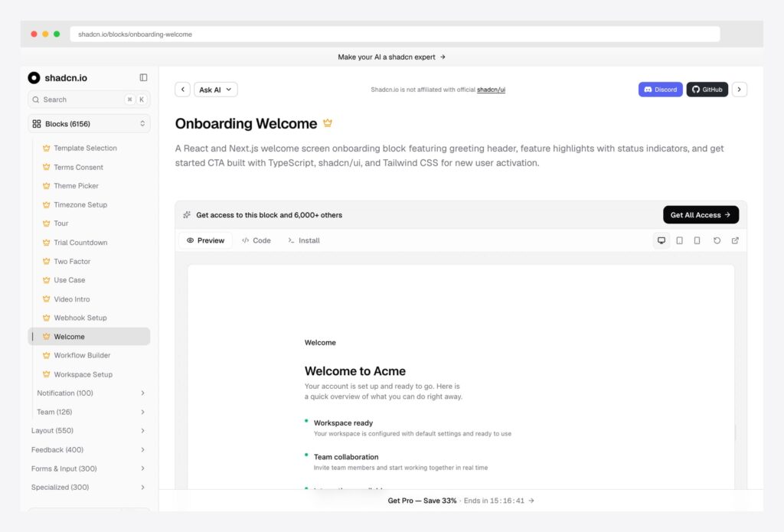Click crown icon beside Workflow Builder

coord(47,355)
